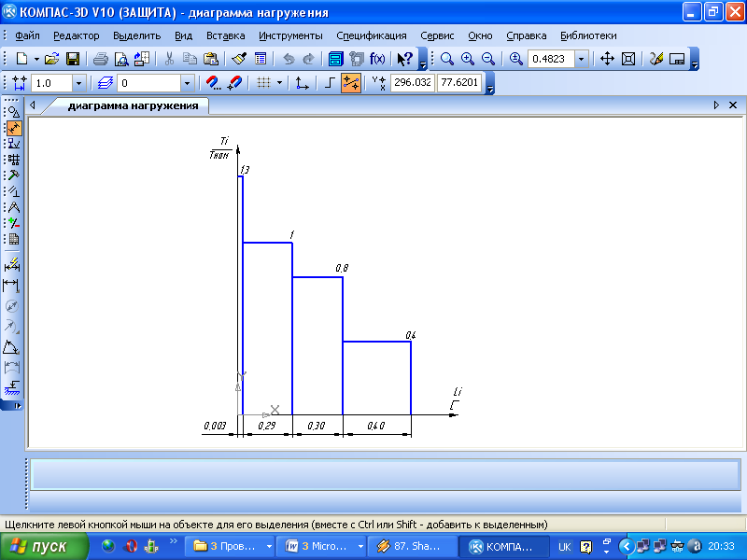Save the drawing using the floppy disk icon

[x=73, y=59]
